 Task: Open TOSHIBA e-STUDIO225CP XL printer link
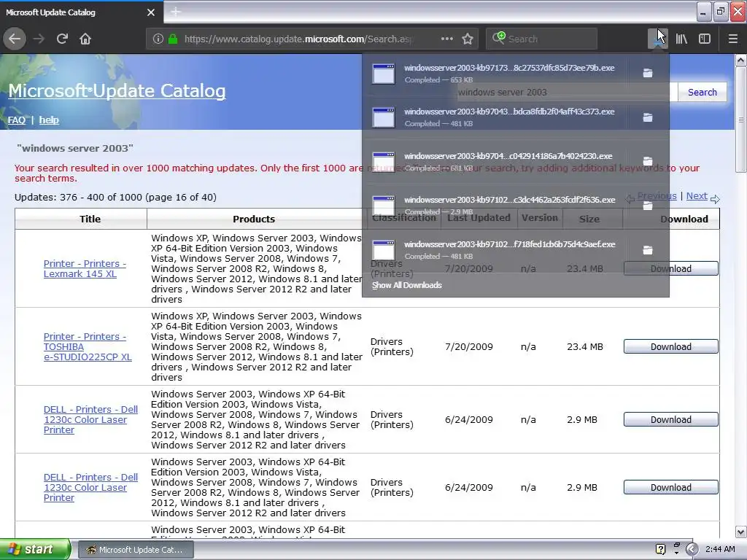(88, 346)
